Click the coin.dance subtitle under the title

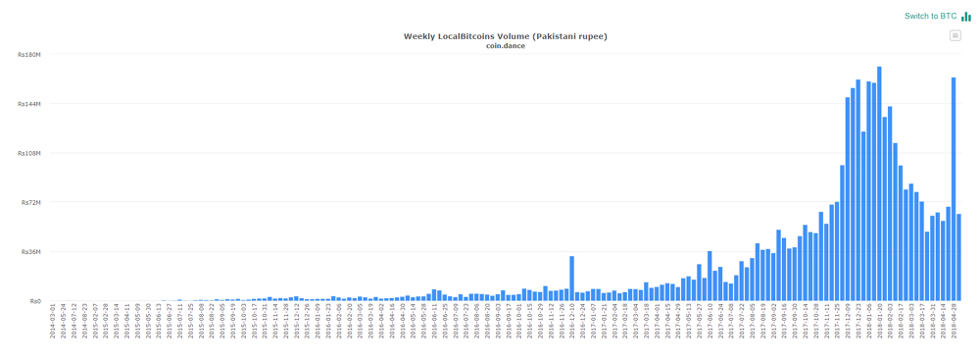pyautogui.click(x=505, y=46)
